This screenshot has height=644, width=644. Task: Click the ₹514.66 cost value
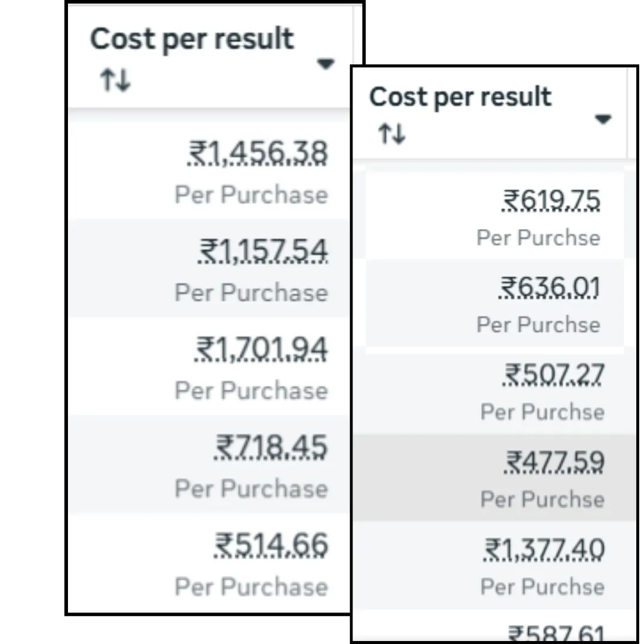pos(271,545)
